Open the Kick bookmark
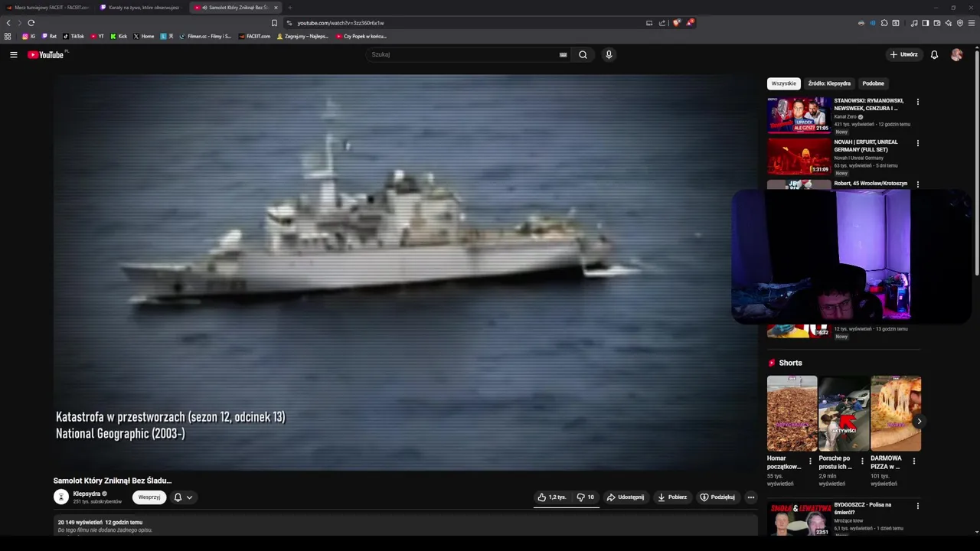Screen dimensions: 980x551 (119, 36)
